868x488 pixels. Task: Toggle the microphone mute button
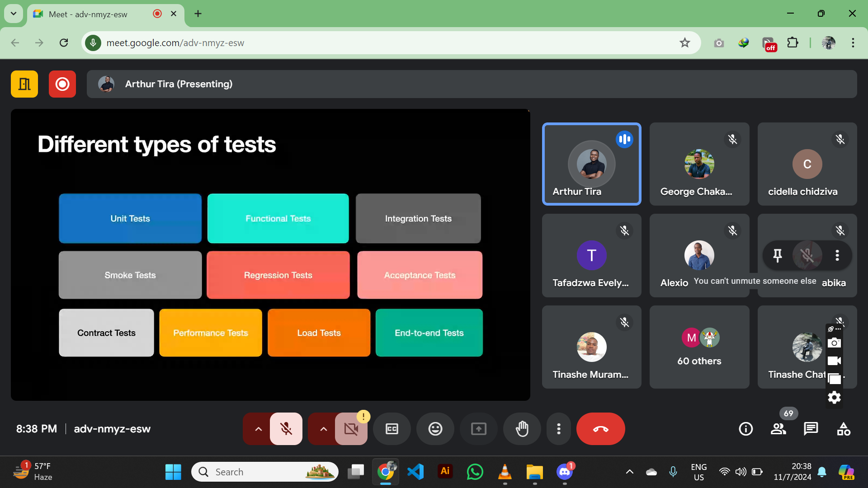coord(286,429)
